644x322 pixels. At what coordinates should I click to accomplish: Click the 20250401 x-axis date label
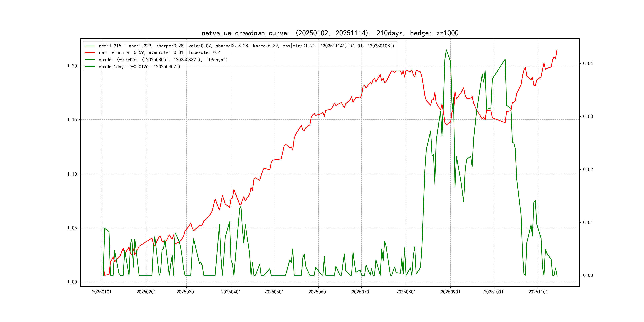click(231, 292)
